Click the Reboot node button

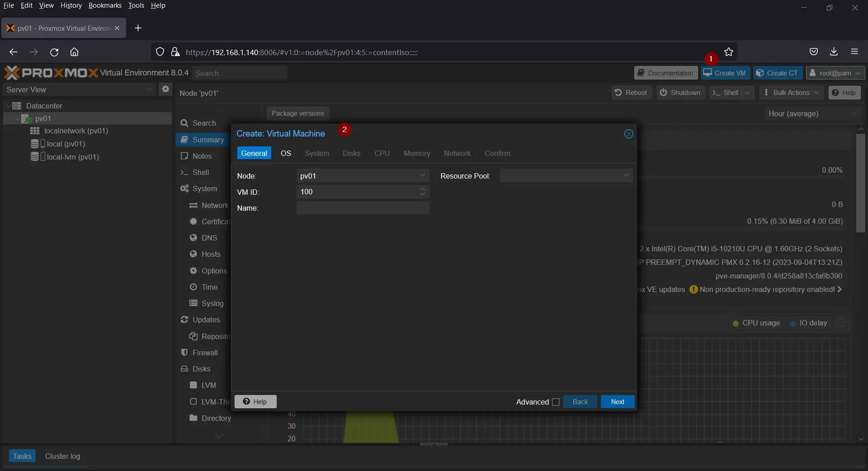[x=632, y=93]
